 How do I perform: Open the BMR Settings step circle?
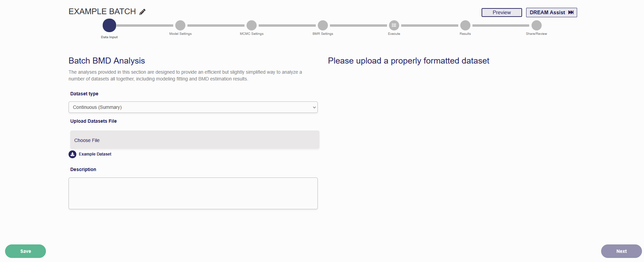(323, 25)
